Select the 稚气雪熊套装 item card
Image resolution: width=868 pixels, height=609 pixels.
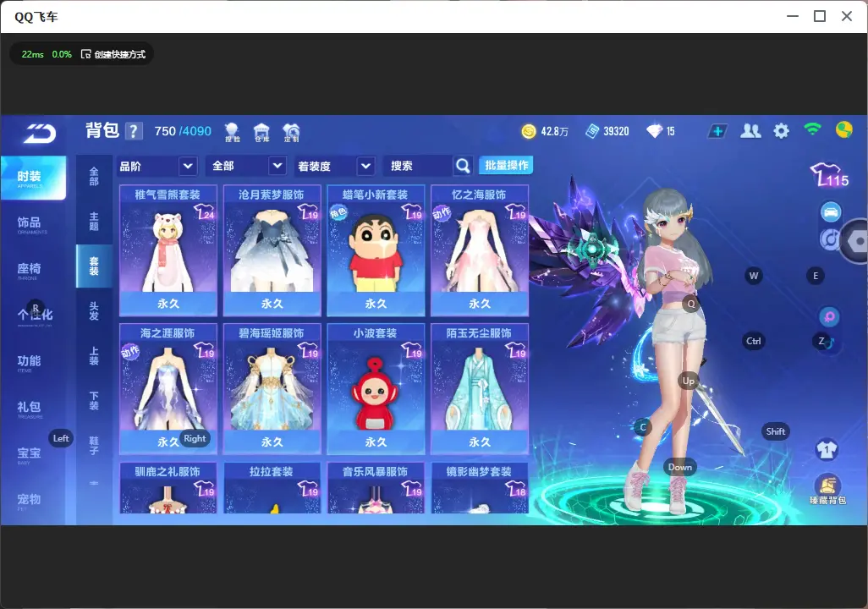pyautogui.click(x=168, y=250)
